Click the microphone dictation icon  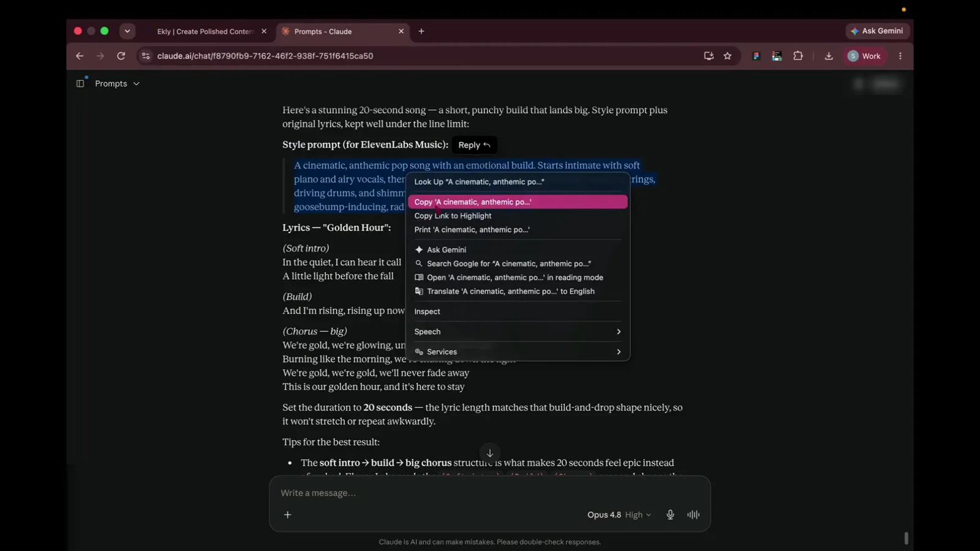[x=670, y=515]
